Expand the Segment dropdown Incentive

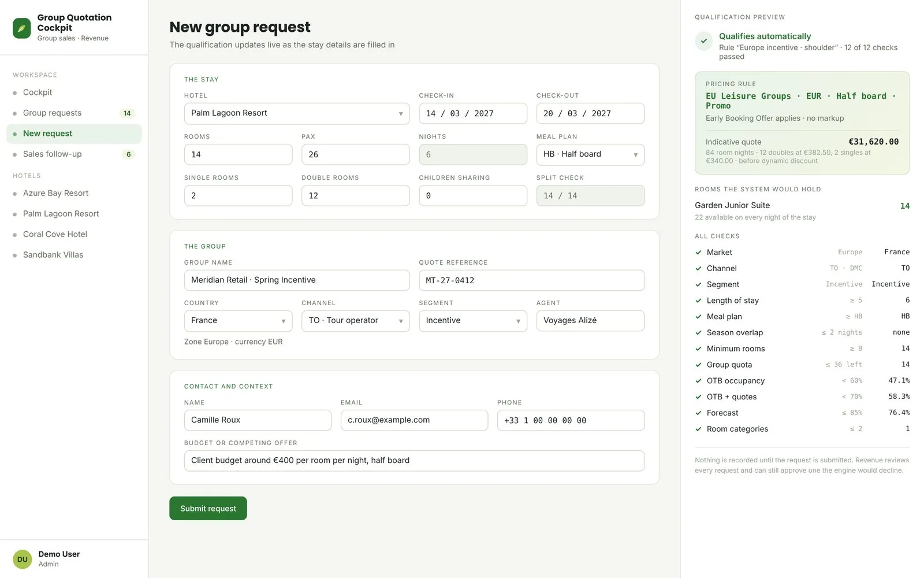pyautogui.click(x=473, y=321)
